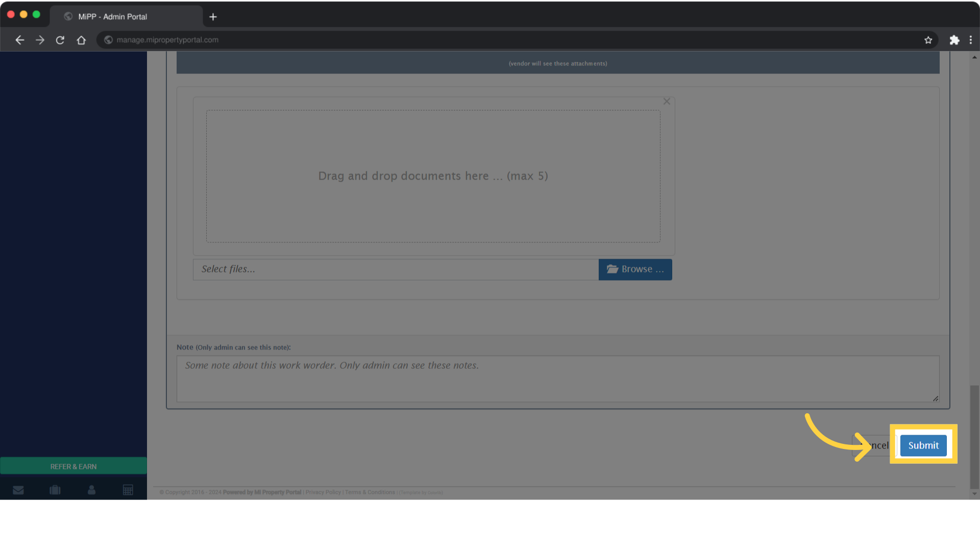This screenshot has width=980, height=551.
Task: Open the calculator grid icon in sidebar footer
Action: tap(128, 490)
